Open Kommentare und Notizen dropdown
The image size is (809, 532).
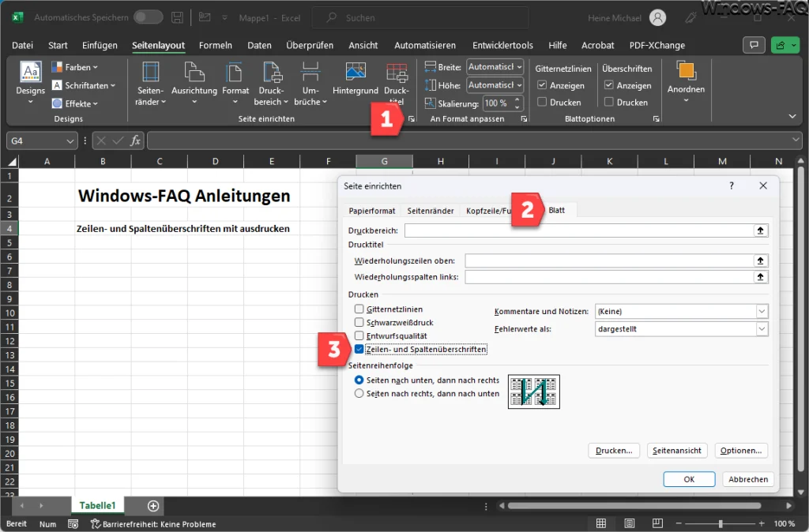click(x=762, y=311)
